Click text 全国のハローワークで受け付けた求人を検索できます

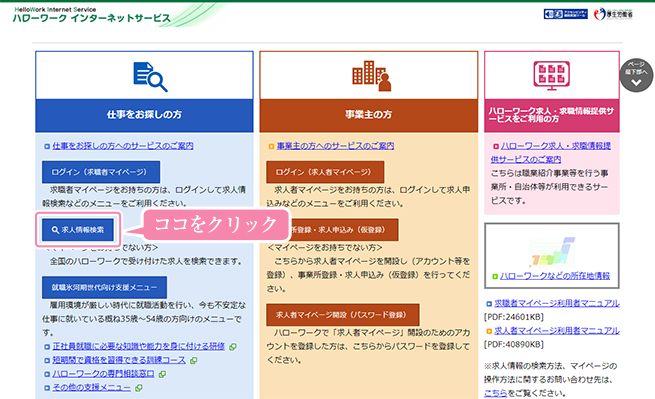(x=147, y=262)
